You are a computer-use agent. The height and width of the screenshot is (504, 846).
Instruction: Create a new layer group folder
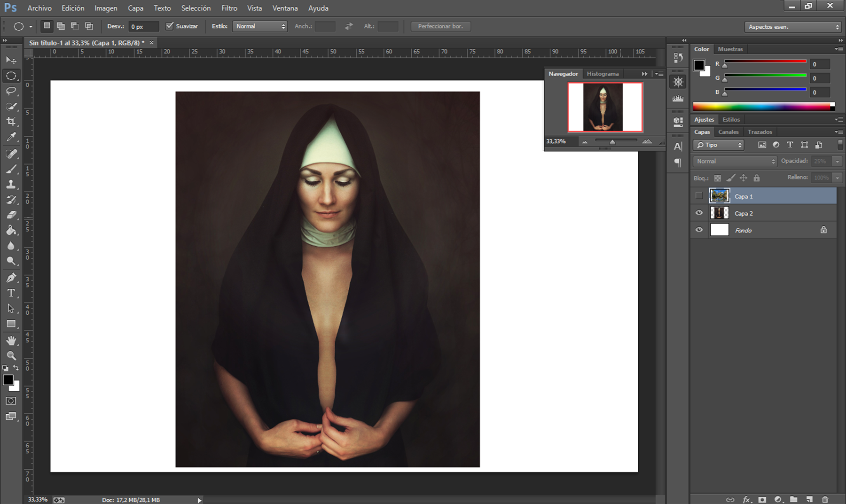pos(794,499)
